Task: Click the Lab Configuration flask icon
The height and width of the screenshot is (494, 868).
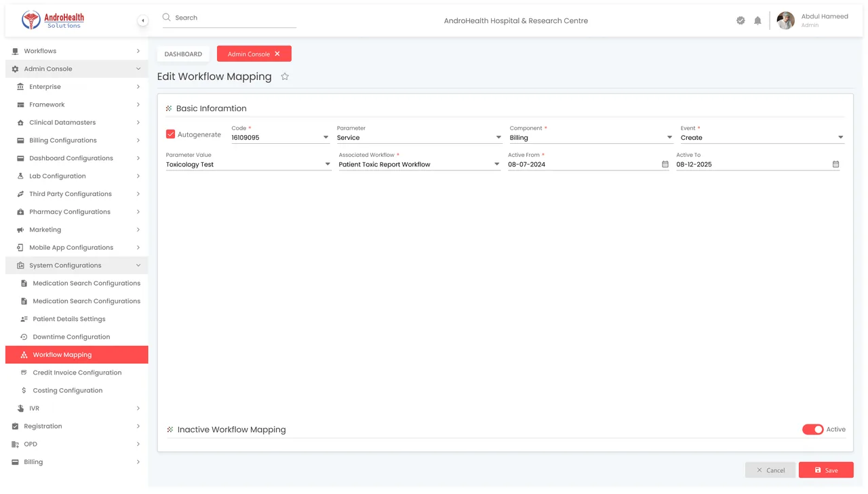Action: pos(20,176)
